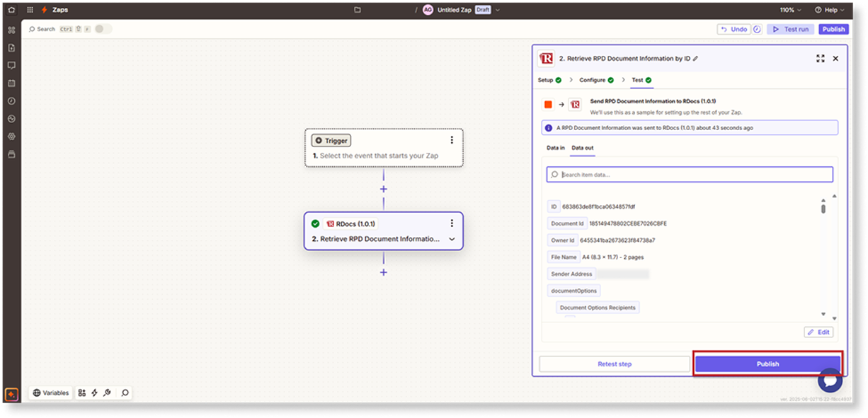This screenshot has height=418, width=868.
Task: Open the folder icon in top bar
Action: 358,10
